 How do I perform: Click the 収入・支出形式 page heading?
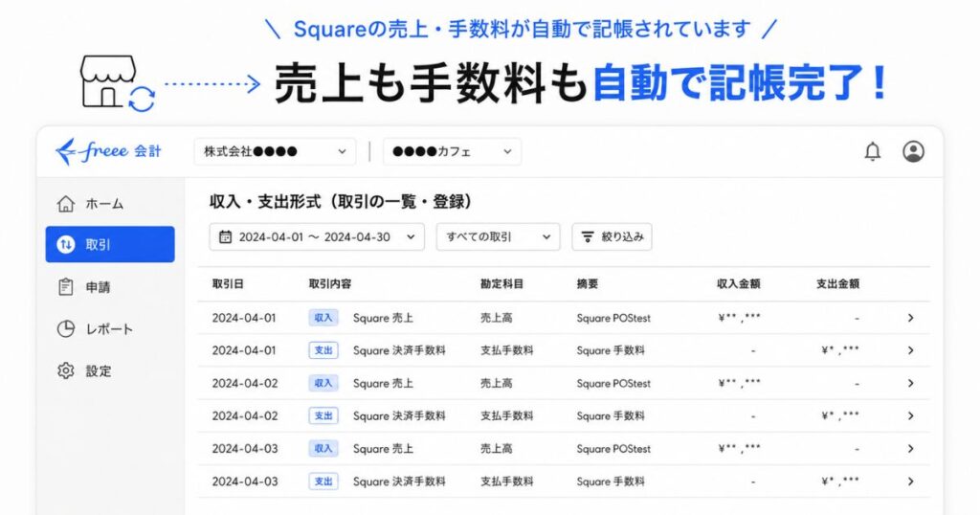[341, 201]
